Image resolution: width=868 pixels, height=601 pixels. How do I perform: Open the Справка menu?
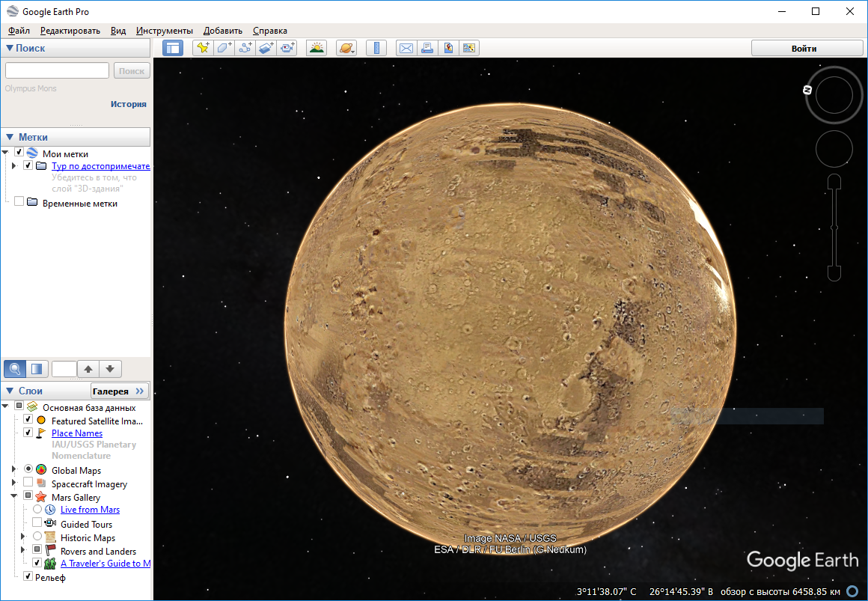coord(269,31)
